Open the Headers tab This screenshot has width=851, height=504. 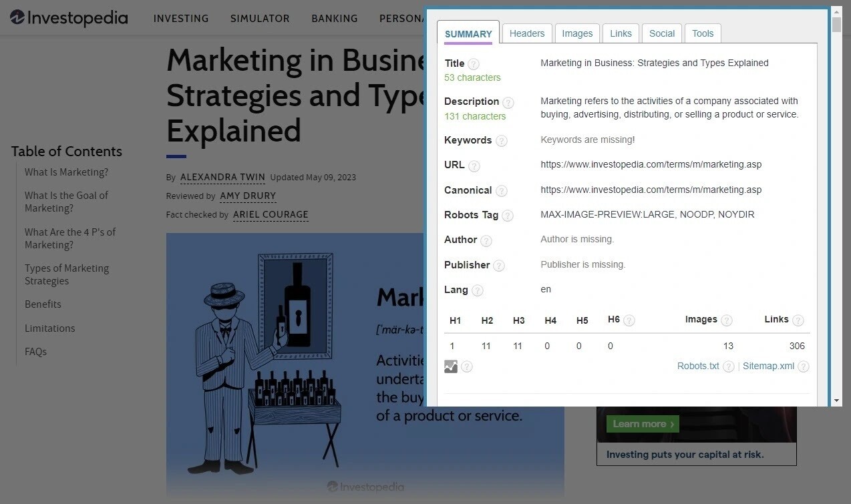[527, 33]
